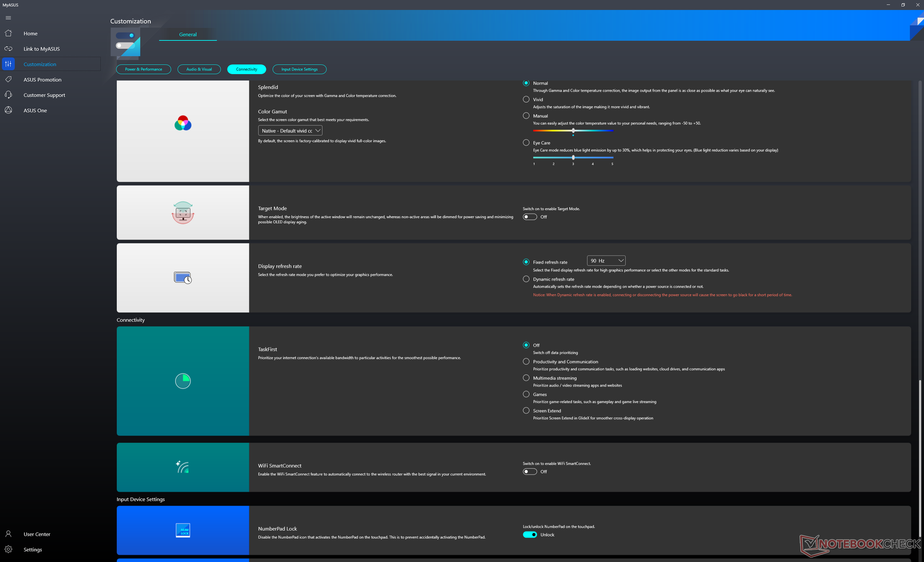Viewport: 924px width, 562px height.
Task: Click the Home house icon
Action: click(8, 33)
